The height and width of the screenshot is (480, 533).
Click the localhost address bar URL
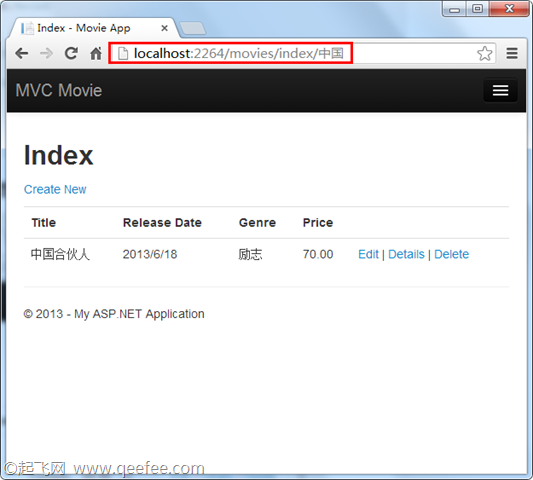click(239, 53)
